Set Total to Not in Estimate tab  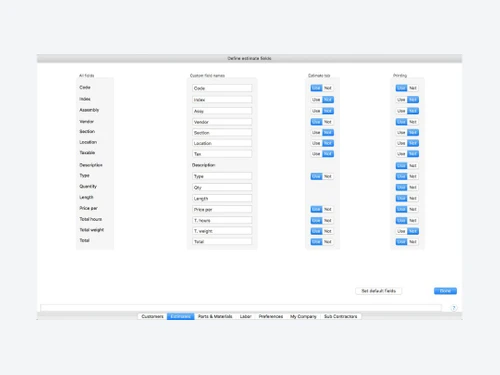click(x=328, y=242)
